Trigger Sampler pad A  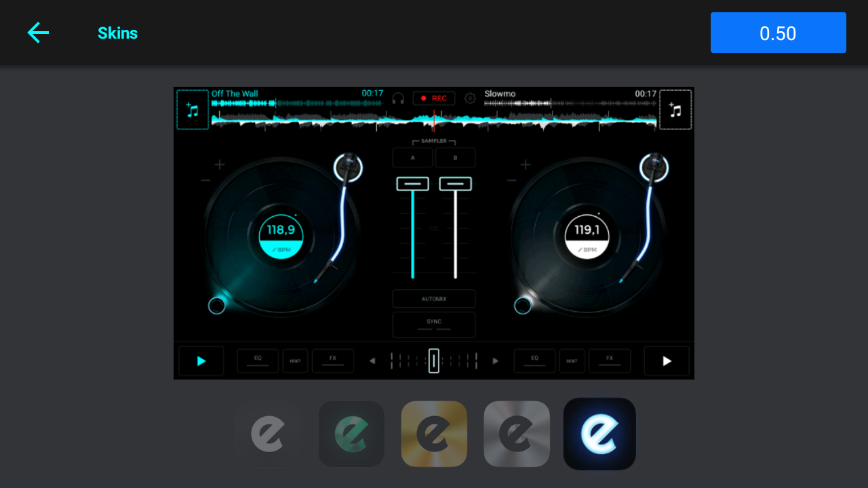coord(412,157)
